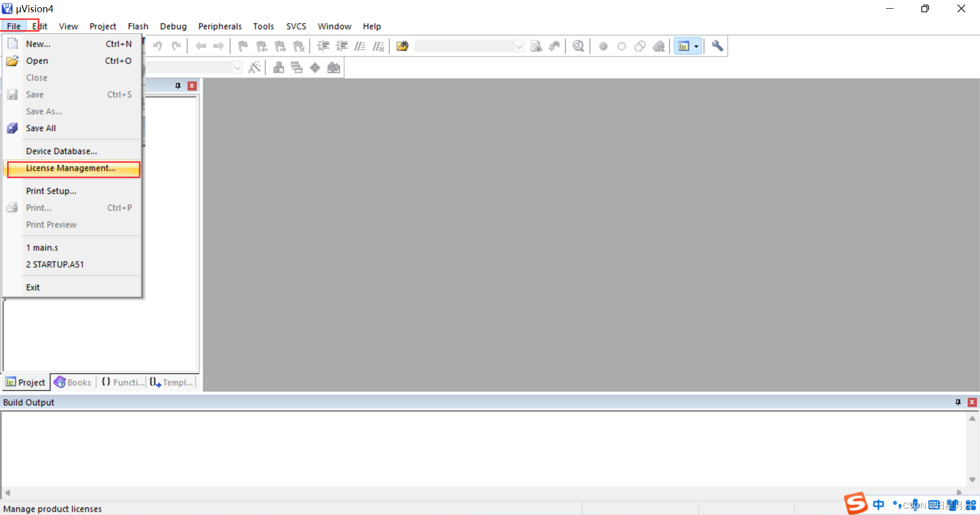Screen dimensions: 980x515
Task: Close the project panel red X
Action: (x=192, y=86)
